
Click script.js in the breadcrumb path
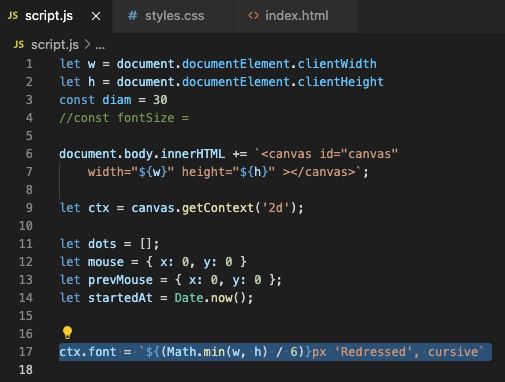tap(55, 45)
